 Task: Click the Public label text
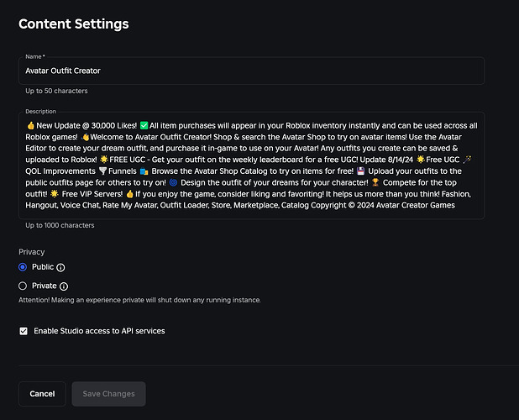click(43, 267)
